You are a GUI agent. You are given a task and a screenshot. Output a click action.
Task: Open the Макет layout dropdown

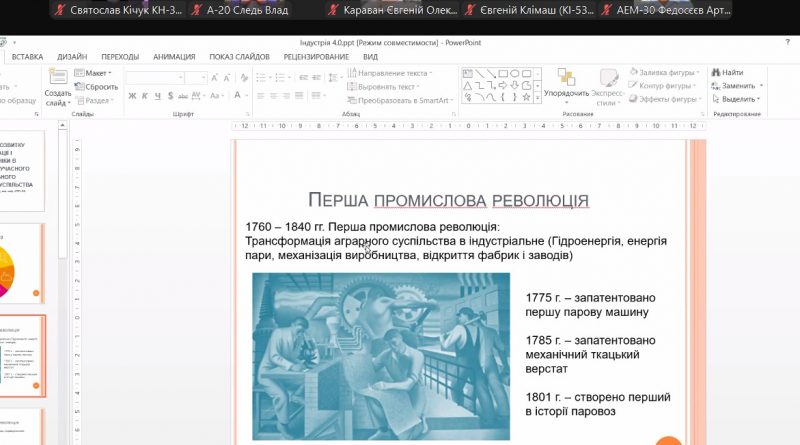93,73
